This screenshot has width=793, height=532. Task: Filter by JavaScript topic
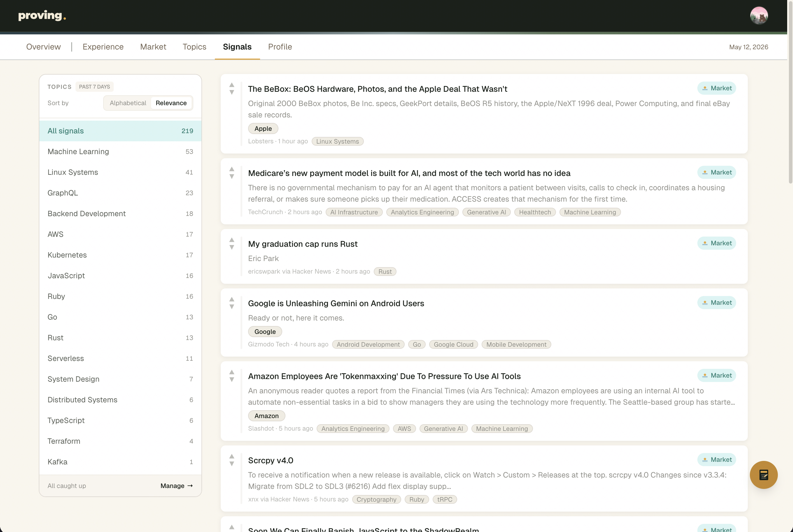(x=120, y=276)
